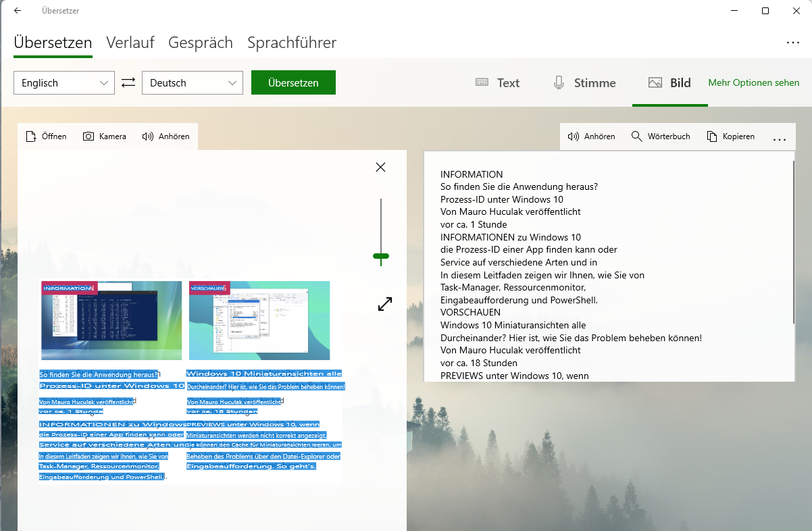Click the VORSCHAUEN article thumbnail
812x531 pixels.
259,320
